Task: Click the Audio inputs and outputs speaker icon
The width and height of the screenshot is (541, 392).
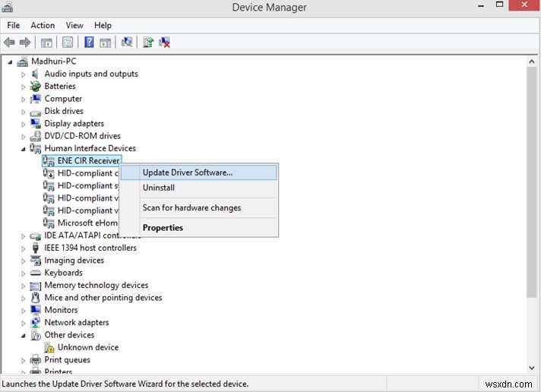Action: tap(35, 74)
